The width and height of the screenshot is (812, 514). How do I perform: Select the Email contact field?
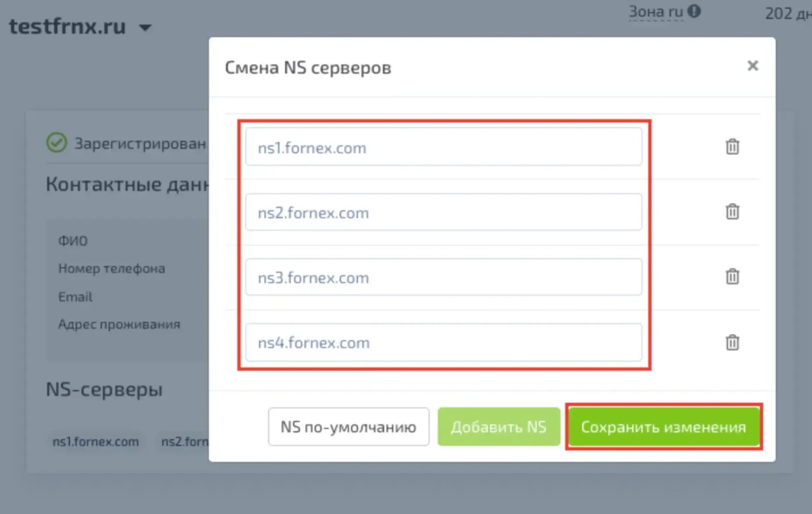pyautogui.click(x=75, y=297)
